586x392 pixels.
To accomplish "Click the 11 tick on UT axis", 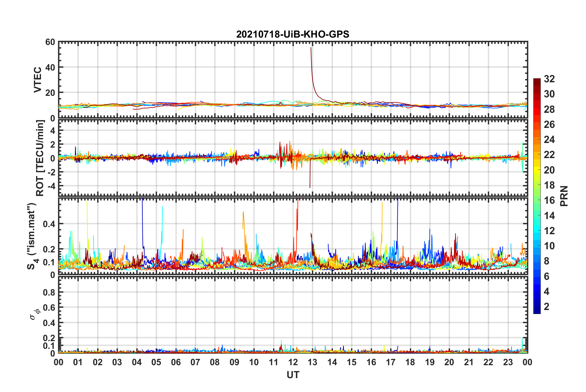I will [x=274, y=362].
